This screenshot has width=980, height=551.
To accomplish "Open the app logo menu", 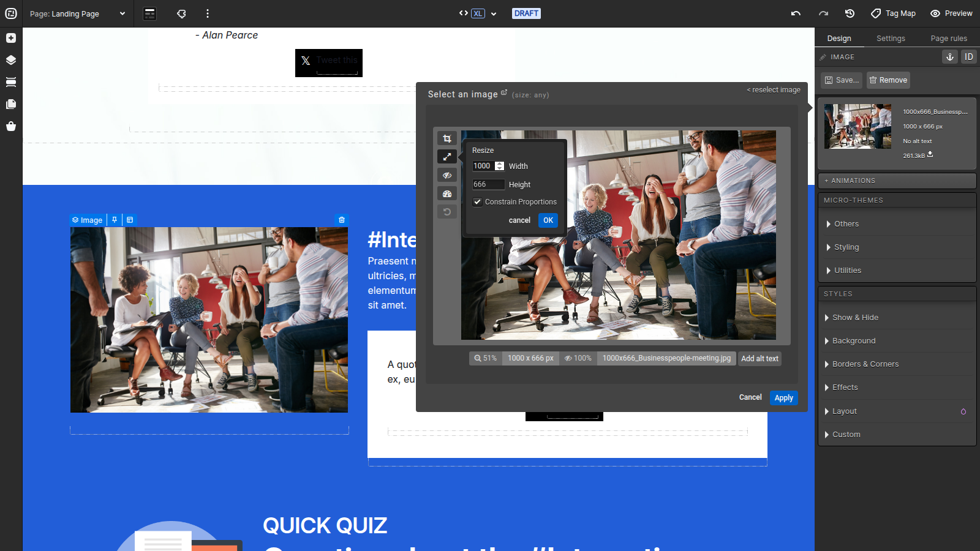I will click(x=11, y=13).
